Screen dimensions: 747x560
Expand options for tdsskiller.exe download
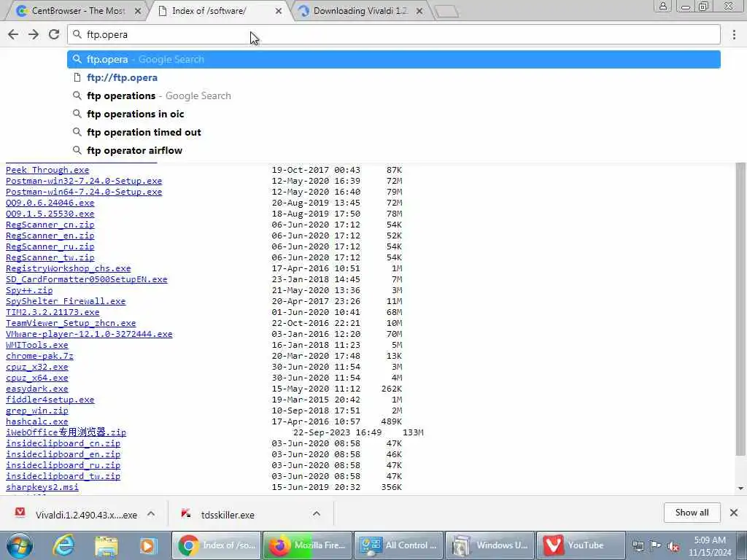tap(317, 514)
